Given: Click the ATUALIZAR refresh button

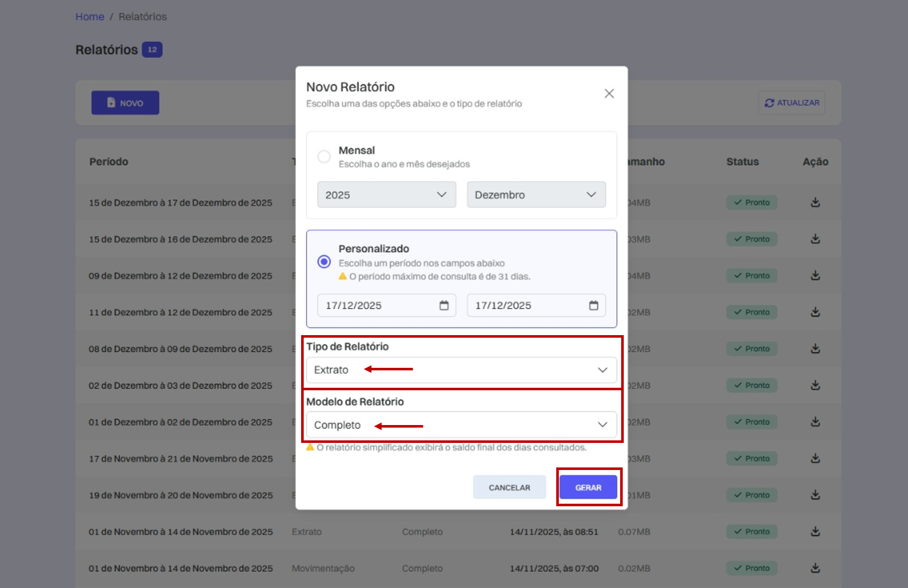Looking at the screenshot, I should point(791,103).
